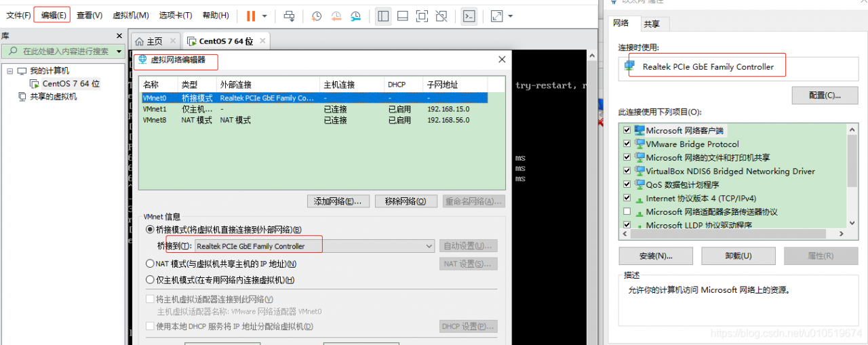Viewport: 868px width, 345px height.
Task: Uncheck Microsoft 网络的文件和打印机共享 checkbox
Action: pyautogui.click(x=627, y=157)
